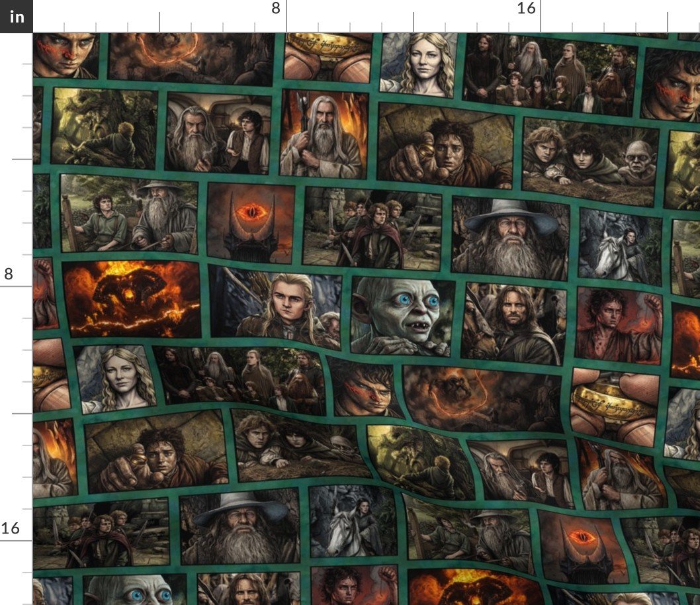
Task: Click the "16" mark on the left ruler
Action: 10,528
